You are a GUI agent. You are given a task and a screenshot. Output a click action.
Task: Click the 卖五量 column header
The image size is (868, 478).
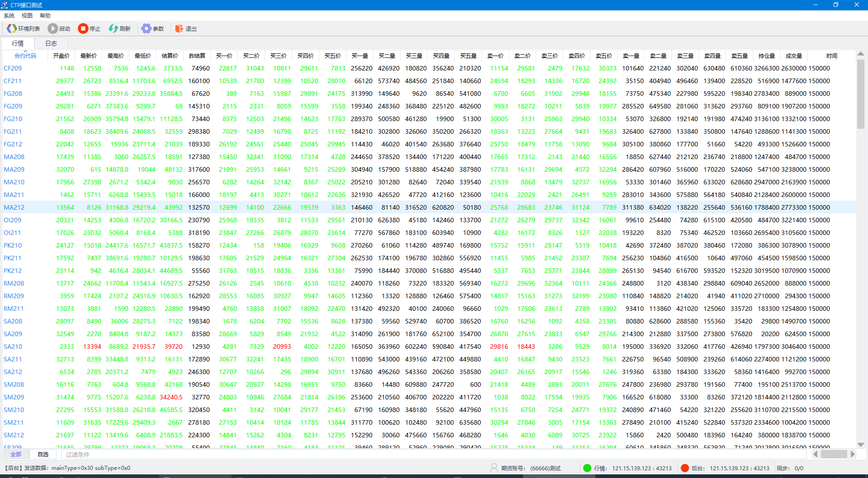pyautogui.click(x=740, y=56)
